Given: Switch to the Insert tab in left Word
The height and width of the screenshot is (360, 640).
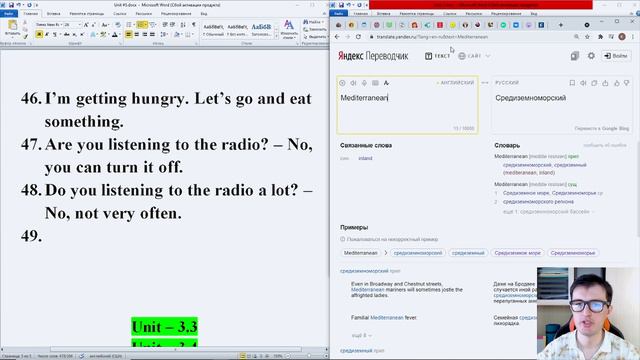Looking at the screenshot, I should pyautogui.click(x=53, y=13).
